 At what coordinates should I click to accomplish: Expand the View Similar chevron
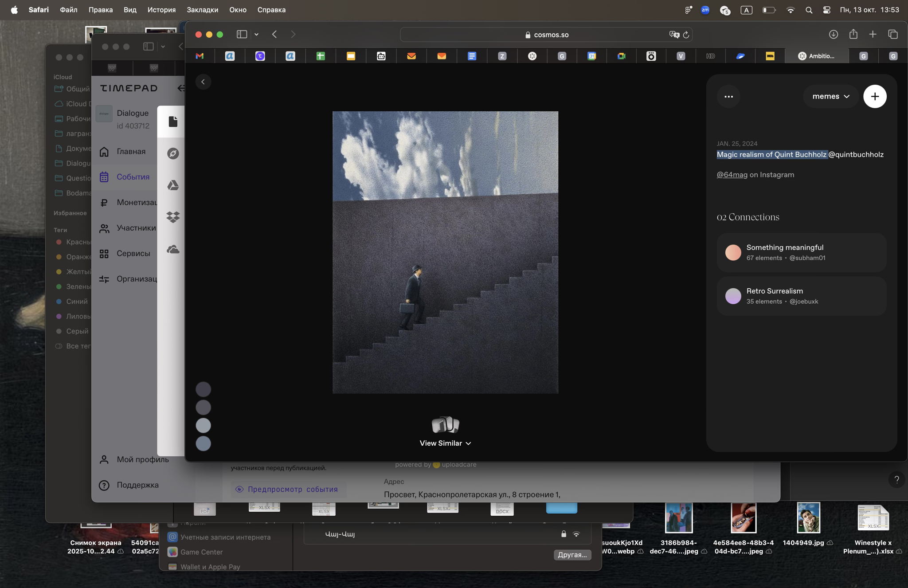tap(469, 443)
